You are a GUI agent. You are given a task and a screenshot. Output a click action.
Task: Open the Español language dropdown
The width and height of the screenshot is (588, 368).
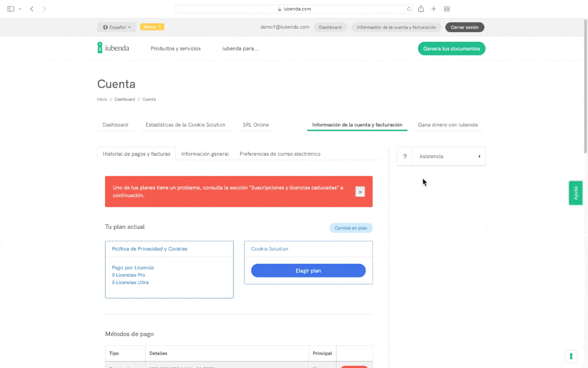(x=117, y=28)
